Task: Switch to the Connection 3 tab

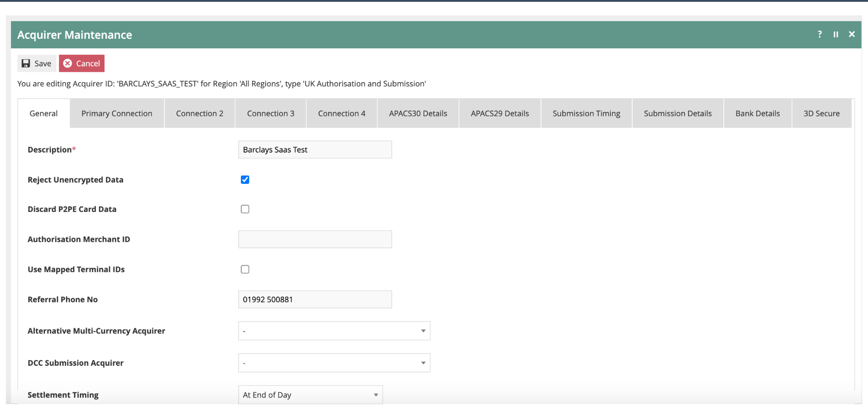Action: tap(270, 113)
